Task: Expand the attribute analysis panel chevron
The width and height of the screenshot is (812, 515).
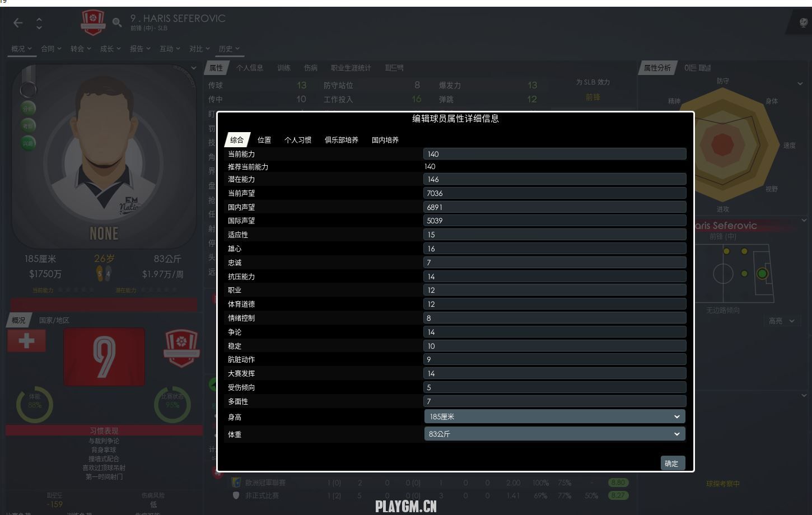Action: 800,83
